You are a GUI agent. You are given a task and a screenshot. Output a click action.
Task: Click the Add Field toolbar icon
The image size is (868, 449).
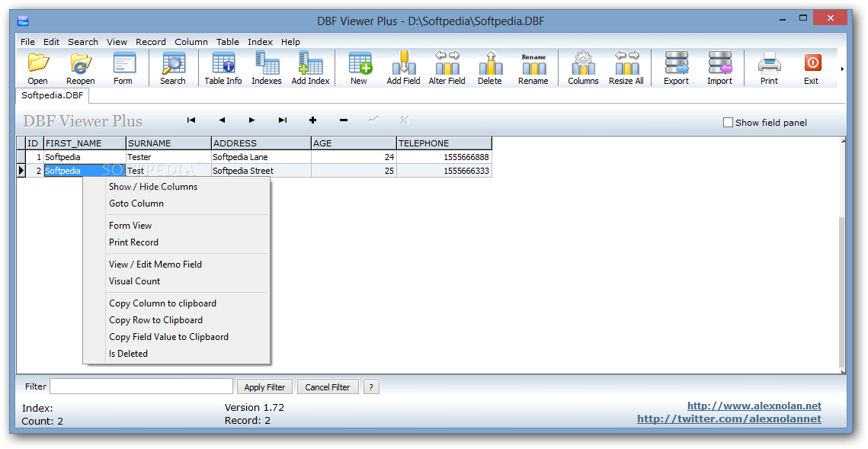click(404, 68)
